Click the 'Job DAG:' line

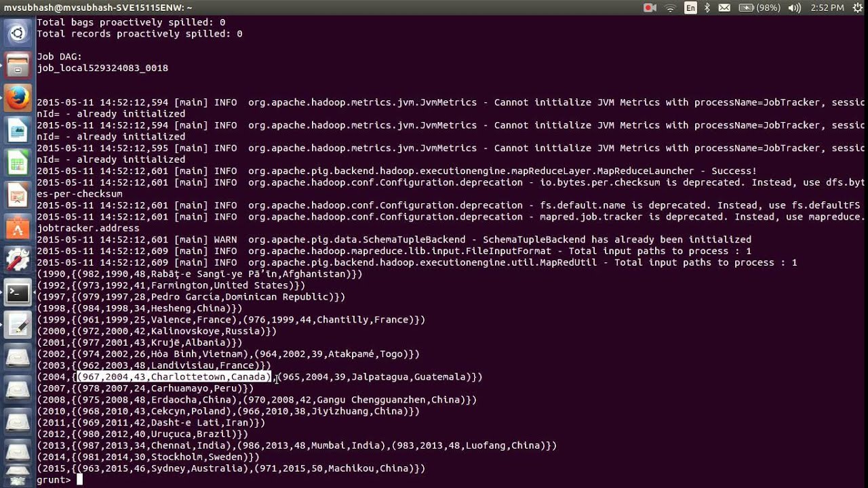[59, 56]
